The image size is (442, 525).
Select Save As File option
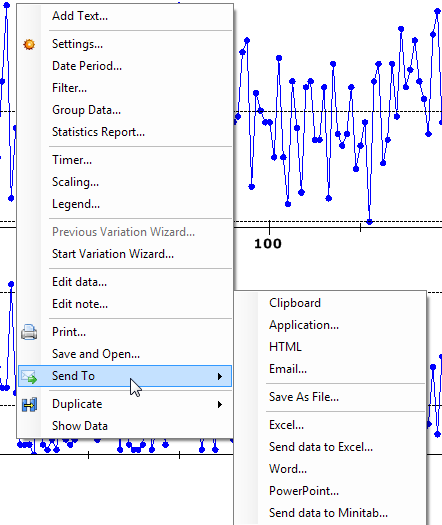click(x=304, y=397)
